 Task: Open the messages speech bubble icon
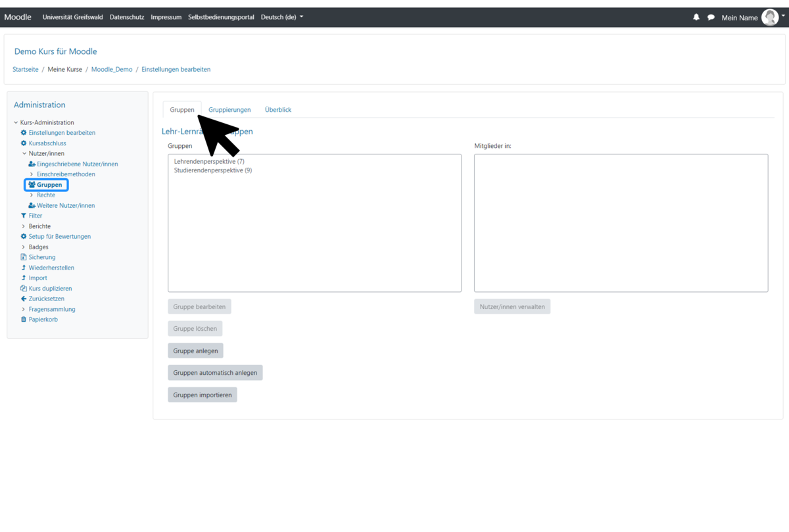click(x=711, y=18)
